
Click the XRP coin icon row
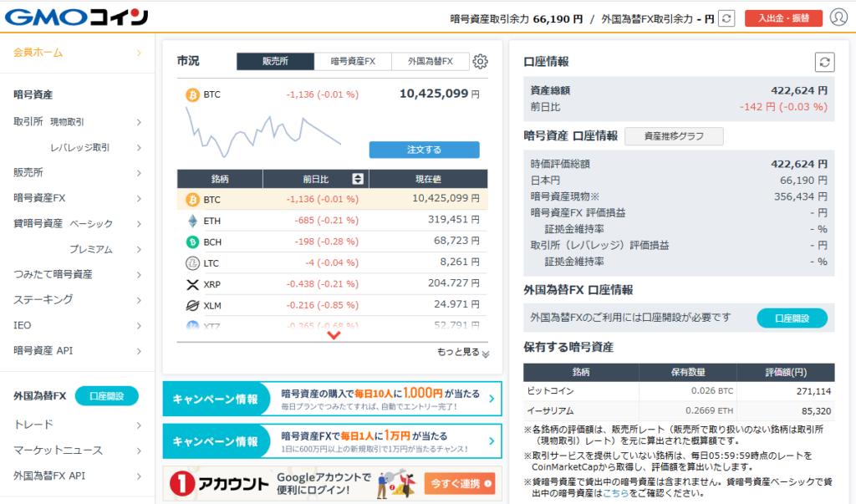tap(192, 284)
